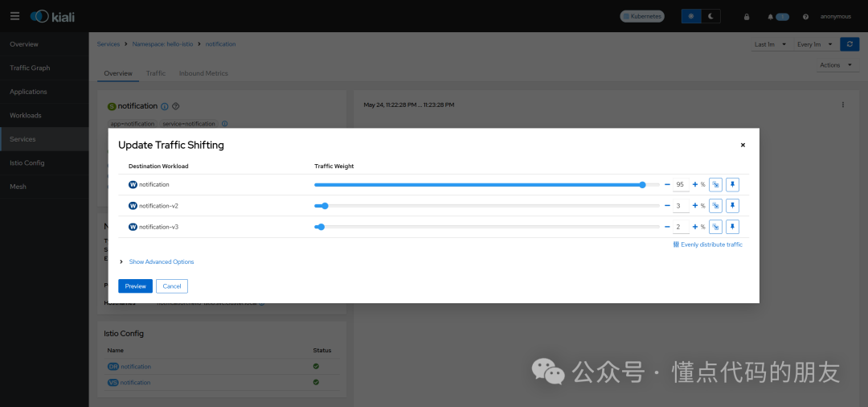Select Services in the sidebar
868x407 pixels.
pyautogui.click(x=44, y=139)
